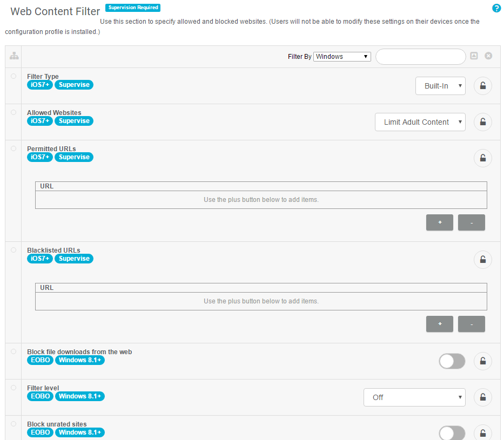Add a Permitted URL with the plus button
Screen dimensions: 504x440
point(439,222)
